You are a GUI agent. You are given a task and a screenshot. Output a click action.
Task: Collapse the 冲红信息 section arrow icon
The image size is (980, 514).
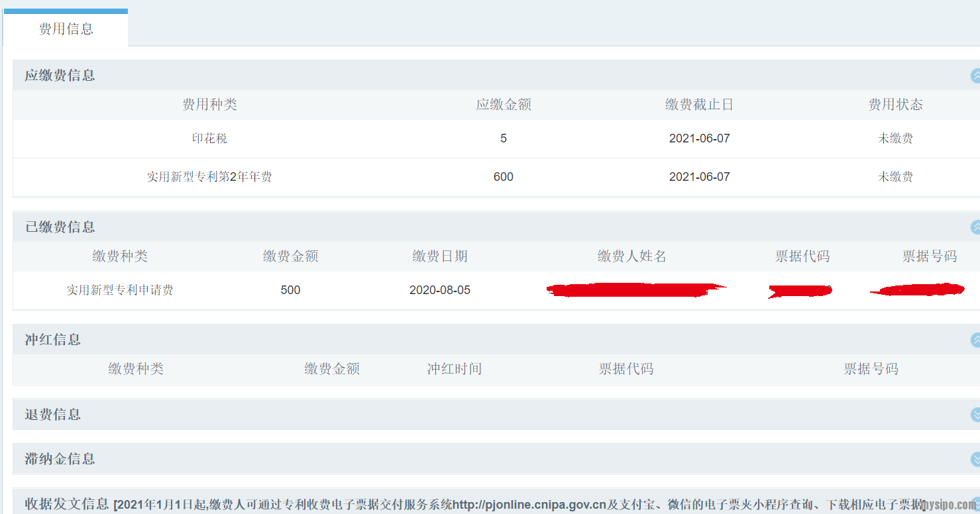(975, 340)
